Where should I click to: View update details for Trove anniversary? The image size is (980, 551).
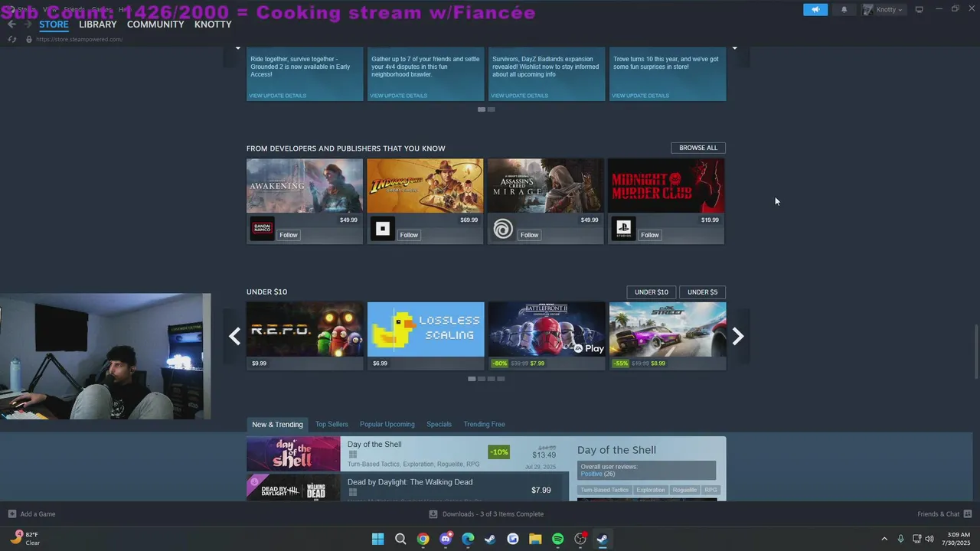pos(640,96)
